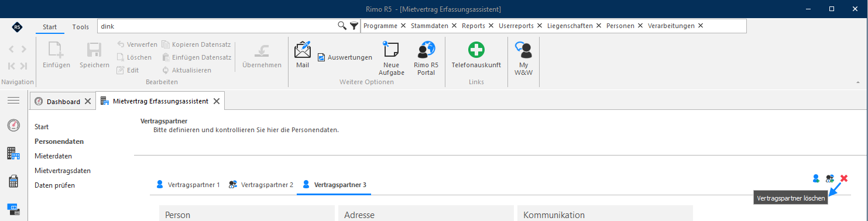Click the Speichern save button

point(94,55)
